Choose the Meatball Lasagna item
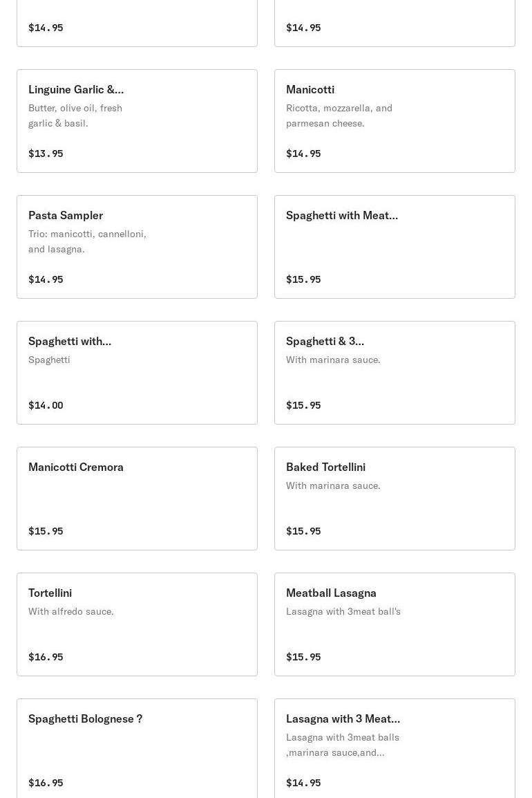The image size is (532, 798). 395,624
